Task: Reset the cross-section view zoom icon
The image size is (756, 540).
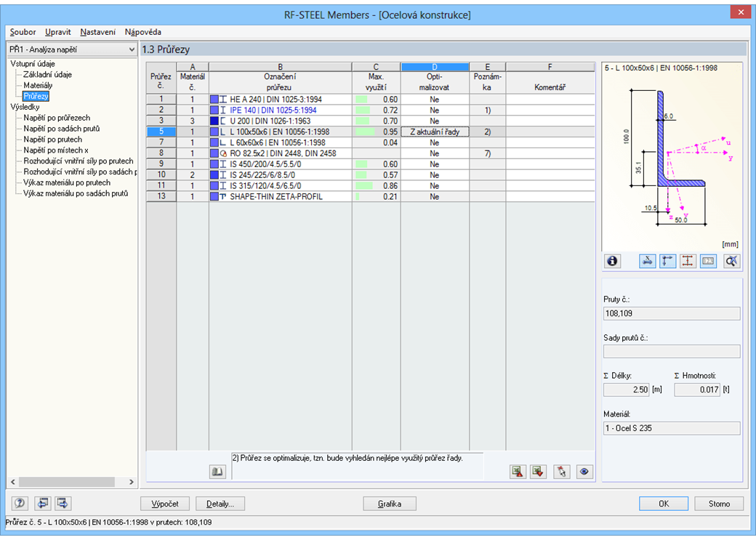Action: [732, 261]
